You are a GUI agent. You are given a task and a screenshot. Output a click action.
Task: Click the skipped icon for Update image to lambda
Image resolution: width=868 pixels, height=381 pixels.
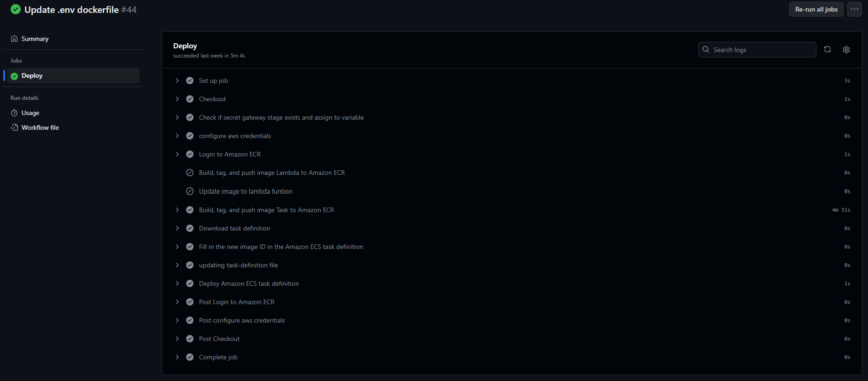(189, 191)
